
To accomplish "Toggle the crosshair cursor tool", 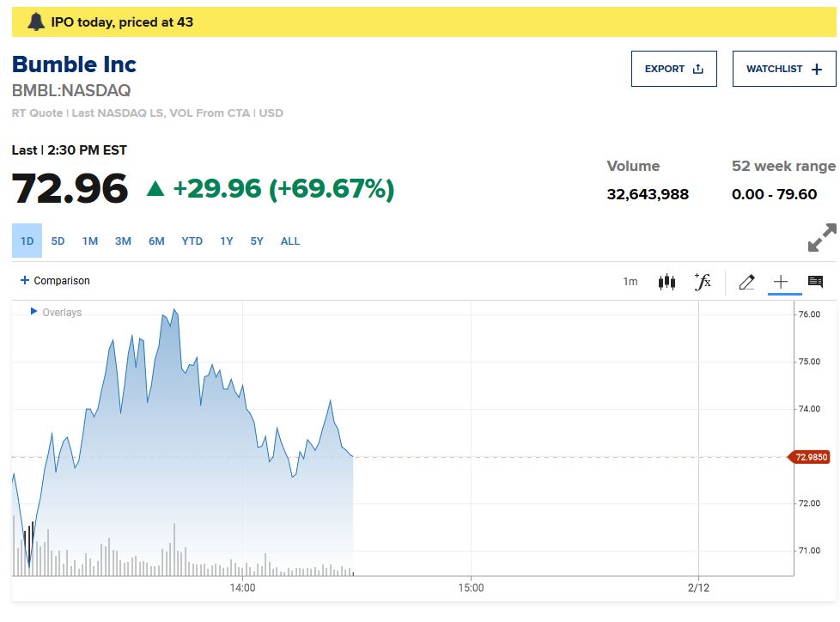I will (781, 282).
